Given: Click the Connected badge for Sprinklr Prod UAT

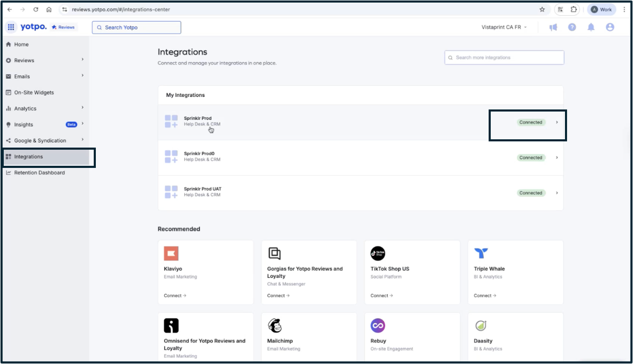Looking at the screenshot, I should coord(531,193).
